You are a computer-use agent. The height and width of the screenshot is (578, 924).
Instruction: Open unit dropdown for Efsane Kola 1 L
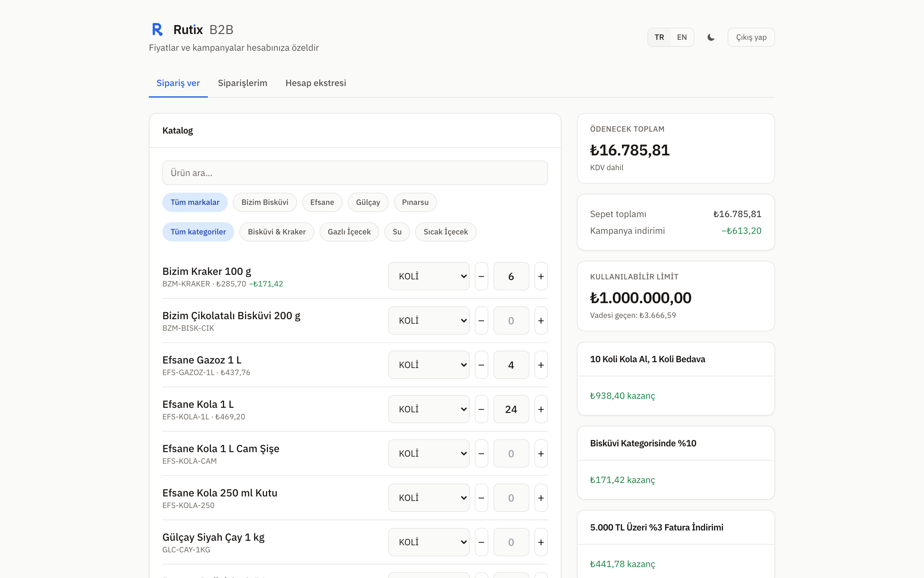tap(428, 409)
